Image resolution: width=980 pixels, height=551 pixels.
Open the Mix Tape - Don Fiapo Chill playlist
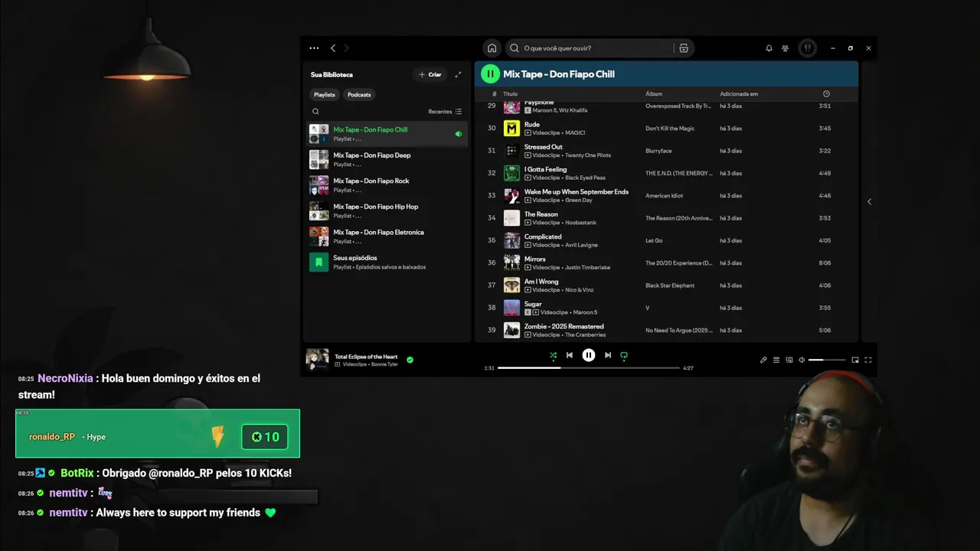387,134
